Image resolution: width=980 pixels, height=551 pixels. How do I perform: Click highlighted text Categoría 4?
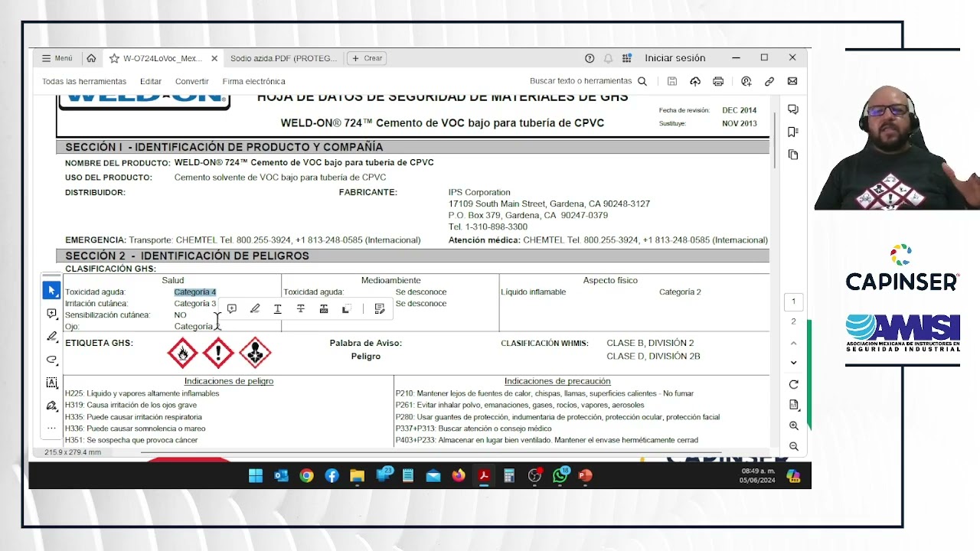[195, 292]
